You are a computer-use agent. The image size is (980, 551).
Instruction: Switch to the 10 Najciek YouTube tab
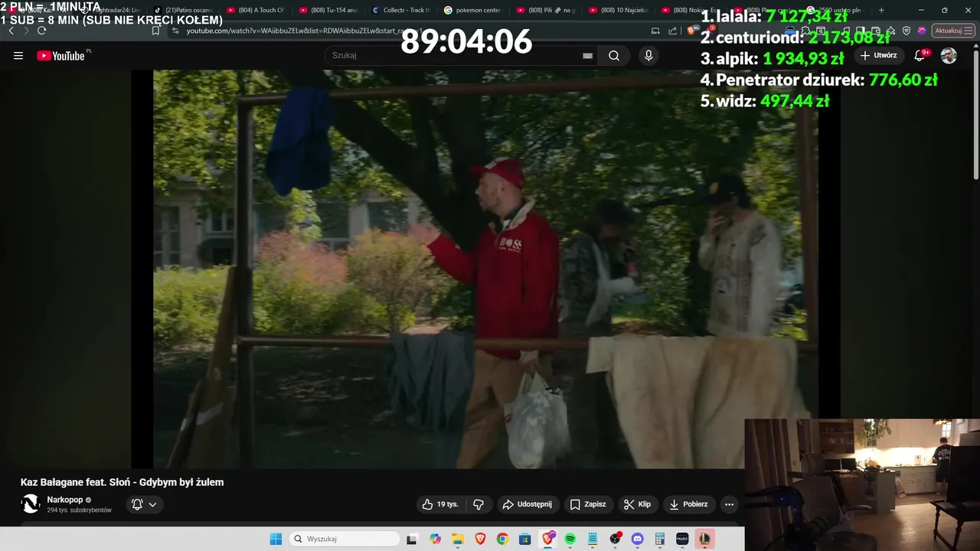click(619, 10)
